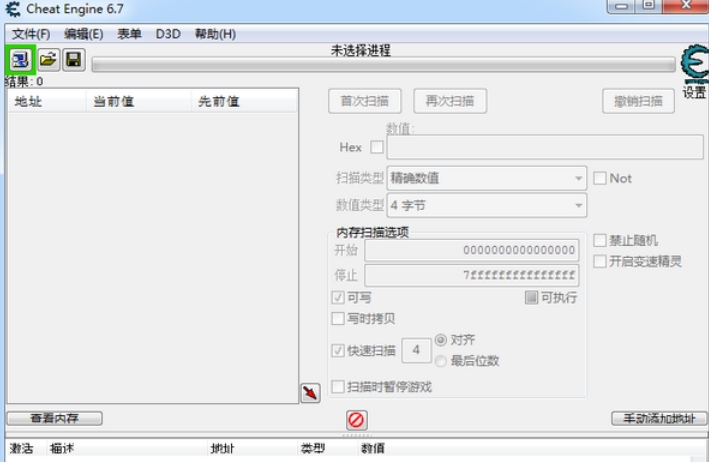Click the open file folder icon
This screenshot has height=462, width=709.
48,60
